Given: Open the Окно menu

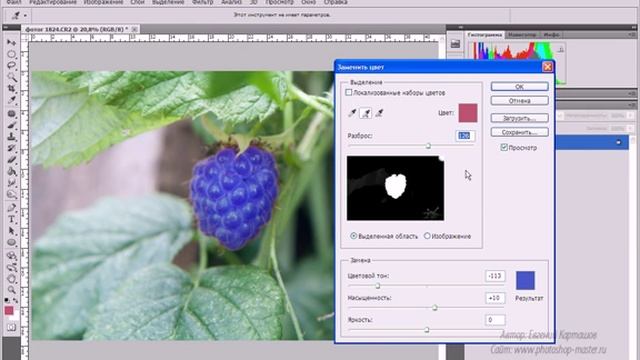Looking at the screenshot, I should pos(309,2).
